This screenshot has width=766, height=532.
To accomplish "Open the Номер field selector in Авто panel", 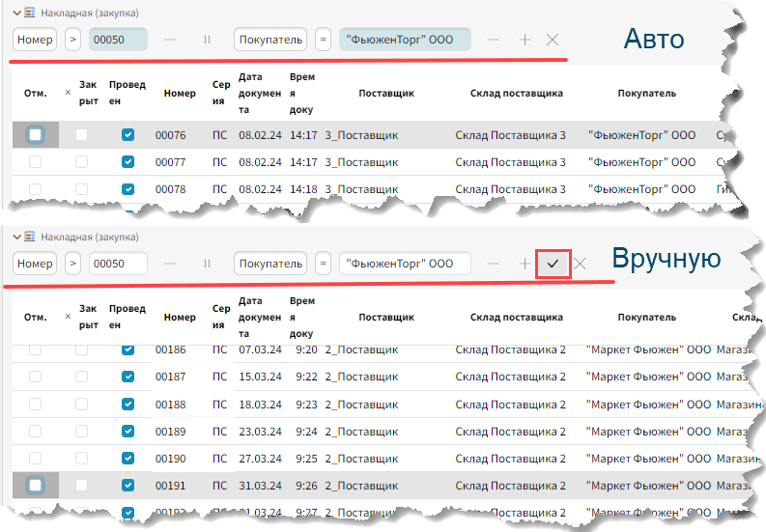I will 35,40.
